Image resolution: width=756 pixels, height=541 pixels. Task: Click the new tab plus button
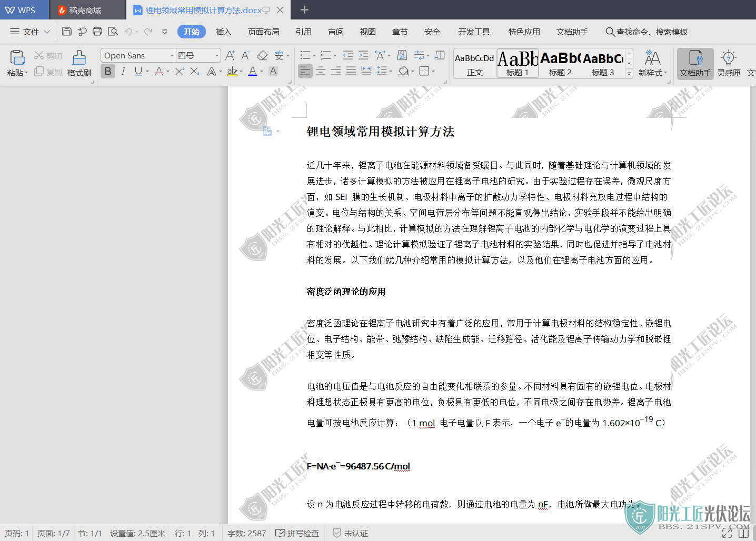[x=304, y=10]
